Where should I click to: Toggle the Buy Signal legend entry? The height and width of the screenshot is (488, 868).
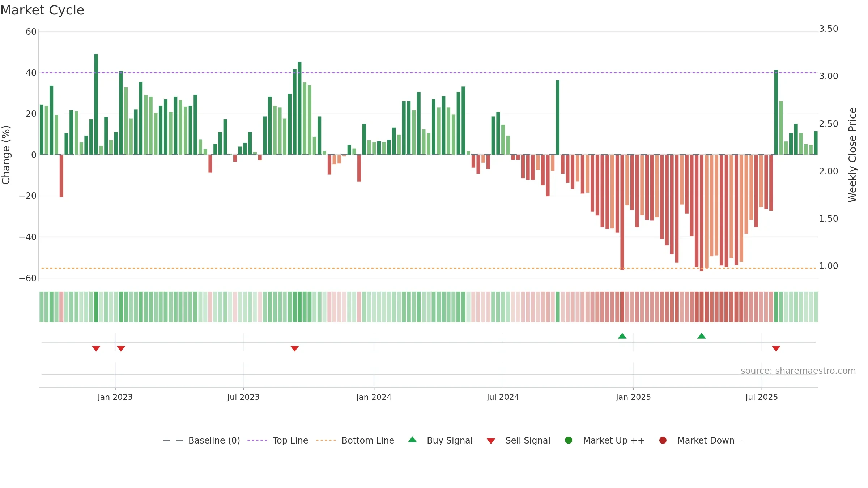440,440
